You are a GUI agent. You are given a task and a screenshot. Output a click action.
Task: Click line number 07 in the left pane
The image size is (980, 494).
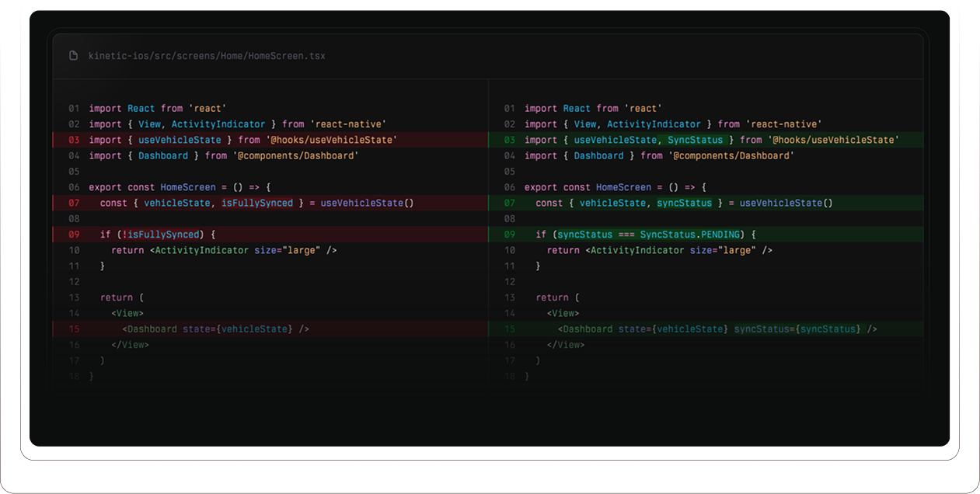[x=74, y=202]
